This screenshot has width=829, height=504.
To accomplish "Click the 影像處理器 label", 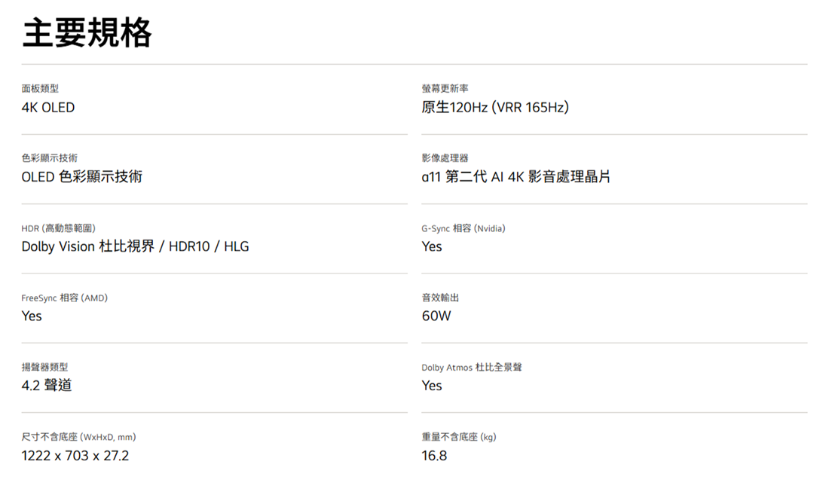I will click(x=445, y=158).
